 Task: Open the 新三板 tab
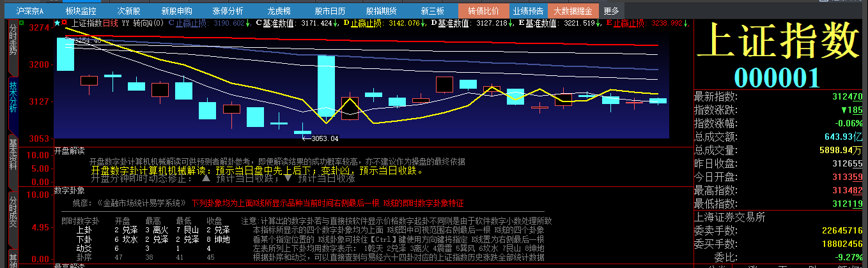coord(433,11)
